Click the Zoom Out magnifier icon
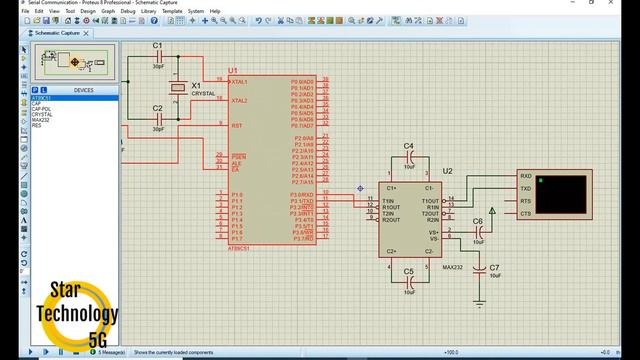This screenshot has width=640, height=360. point(223,20)
